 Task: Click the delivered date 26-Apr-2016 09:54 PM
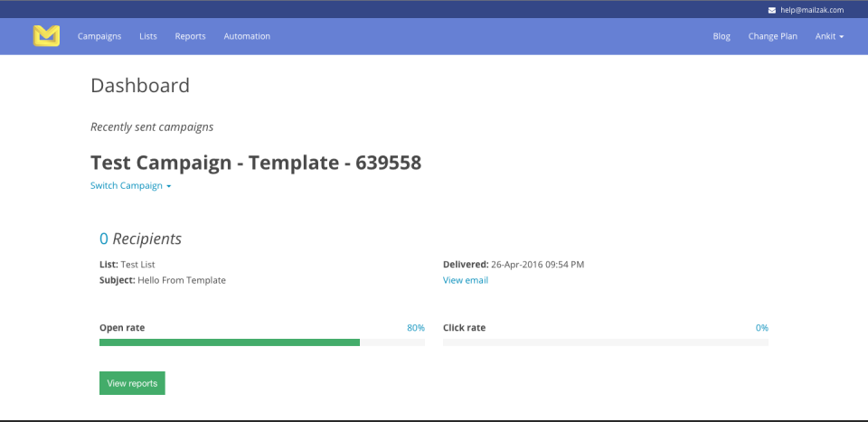537,265
